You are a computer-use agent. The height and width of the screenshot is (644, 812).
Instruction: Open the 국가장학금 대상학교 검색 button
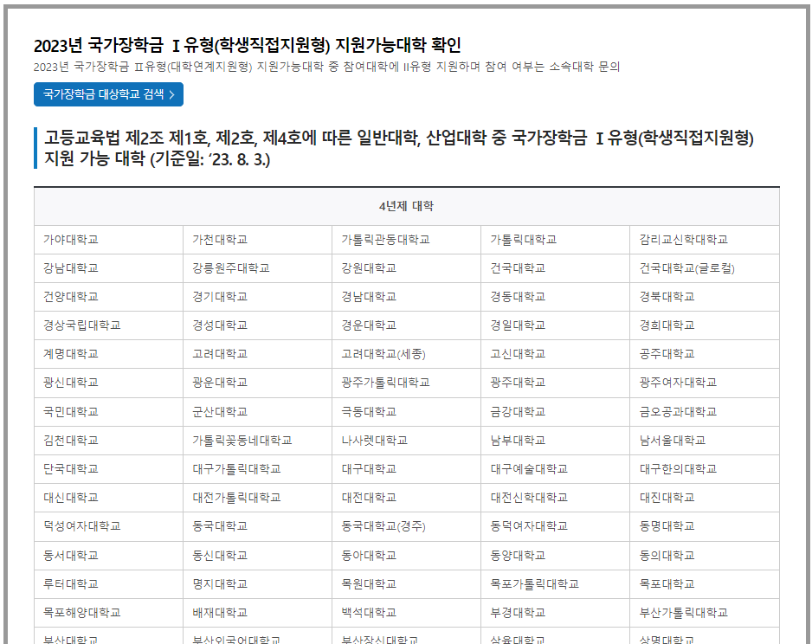tap(108, 94)
